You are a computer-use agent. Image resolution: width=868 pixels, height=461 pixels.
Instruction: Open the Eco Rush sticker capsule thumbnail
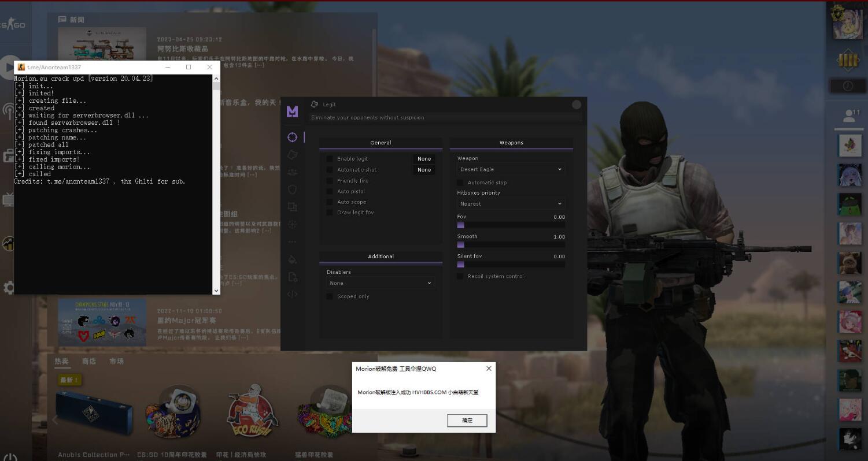252,412
